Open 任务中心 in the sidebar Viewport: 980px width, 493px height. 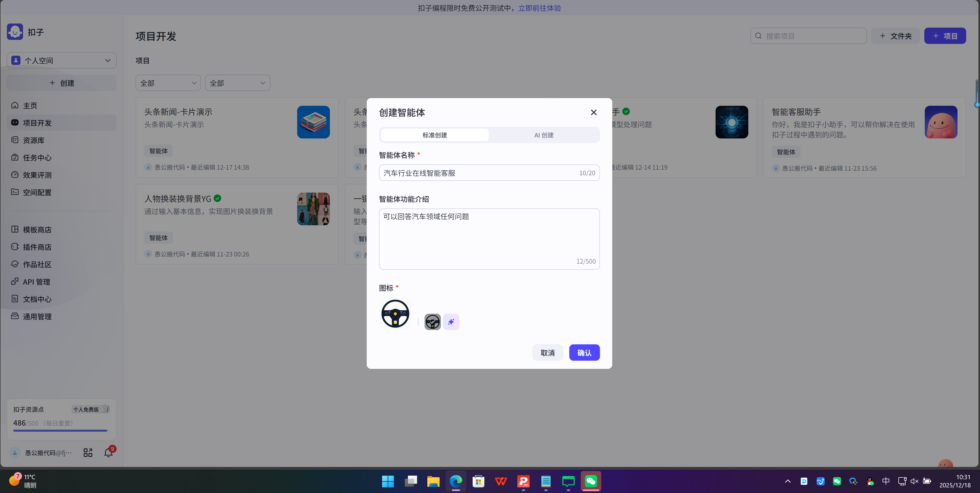(x=35, y=157)
